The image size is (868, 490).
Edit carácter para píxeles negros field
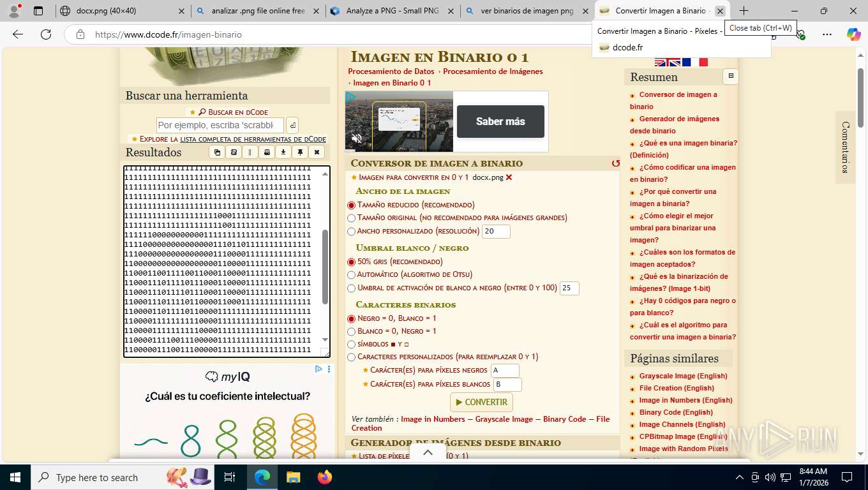505,371
